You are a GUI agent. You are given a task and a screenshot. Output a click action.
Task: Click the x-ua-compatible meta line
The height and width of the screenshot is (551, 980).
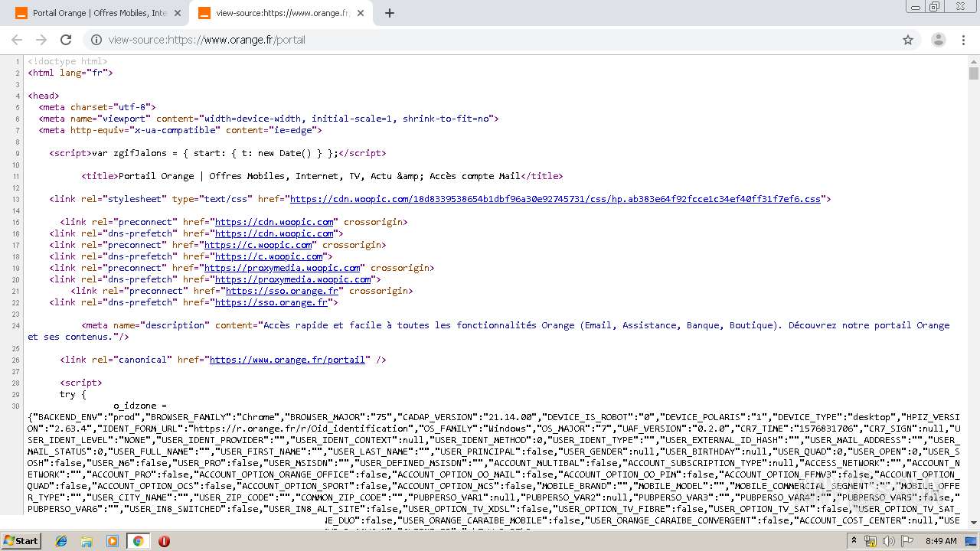[x=181, y=130]
